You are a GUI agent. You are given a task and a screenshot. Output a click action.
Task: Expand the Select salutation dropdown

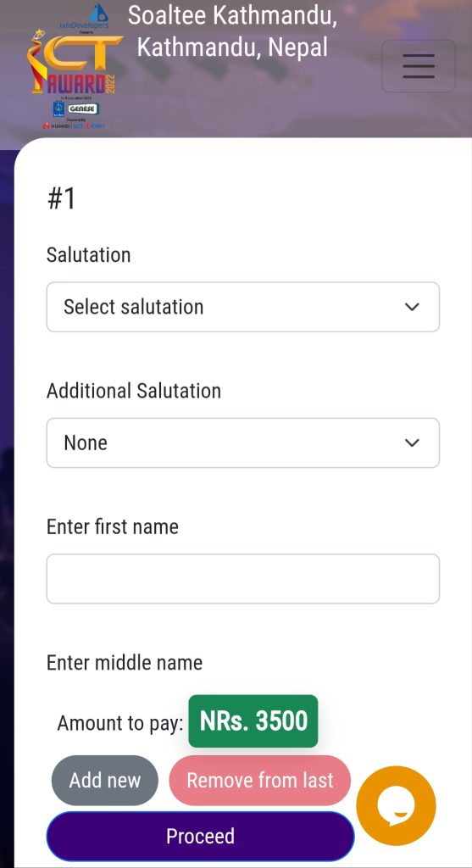point(243,307)
